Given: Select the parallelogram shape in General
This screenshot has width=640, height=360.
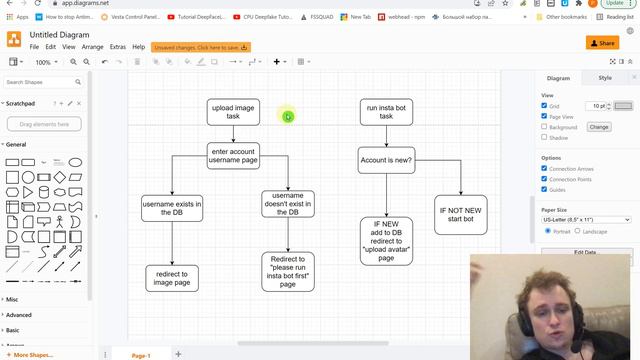Looking at the screenshot, I should 75,177.
